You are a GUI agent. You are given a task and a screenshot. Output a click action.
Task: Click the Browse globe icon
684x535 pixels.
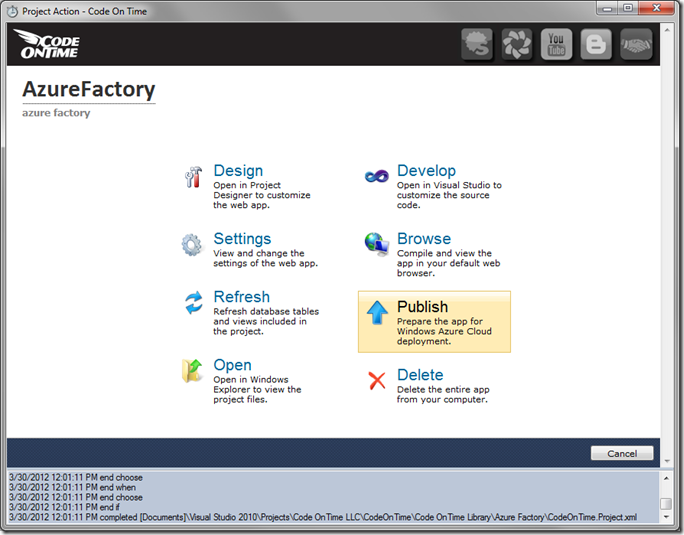point(376,244)
